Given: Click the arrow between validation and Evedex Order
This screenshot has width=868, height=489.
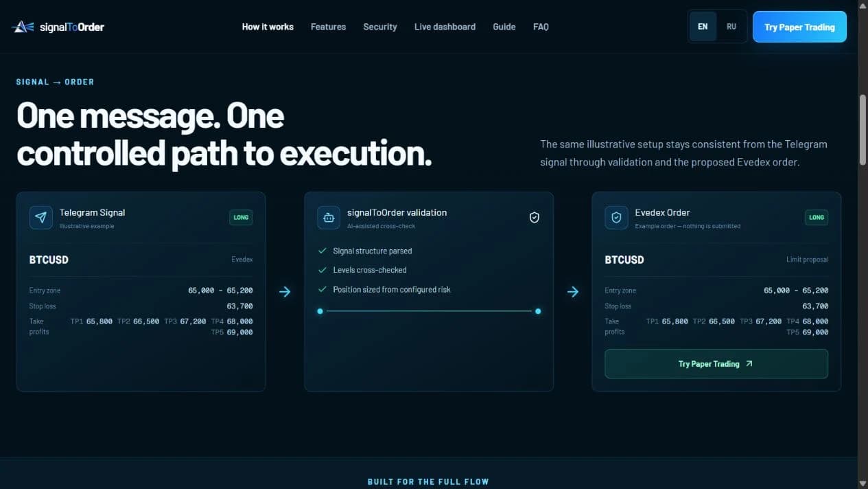Looking at the screenshot, I should 572,292.
